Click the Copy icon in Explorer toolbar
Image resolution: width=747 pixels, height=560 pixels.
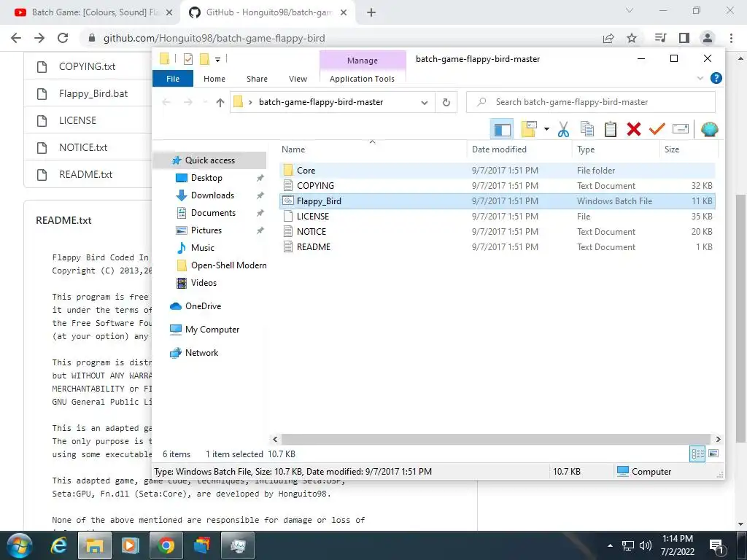pyautogui.click(x=587, y=129)
